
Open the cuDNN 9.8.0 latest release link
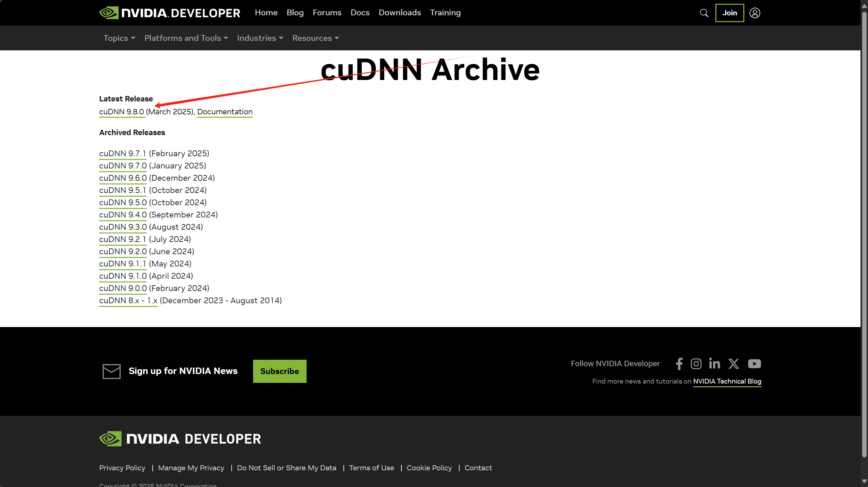pyautogui.click(x=122, y=112)
